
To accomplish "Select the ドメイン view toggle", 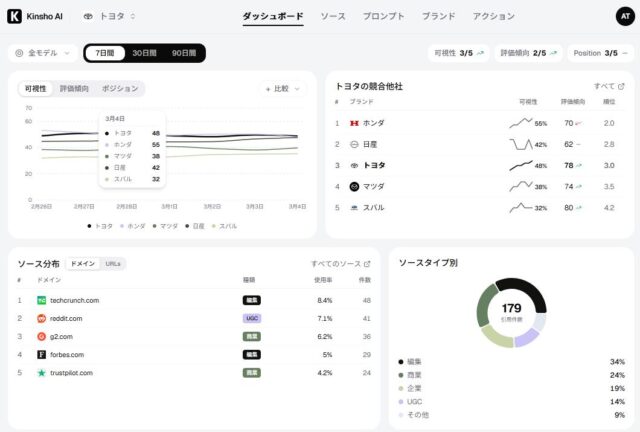I will 83,264.
